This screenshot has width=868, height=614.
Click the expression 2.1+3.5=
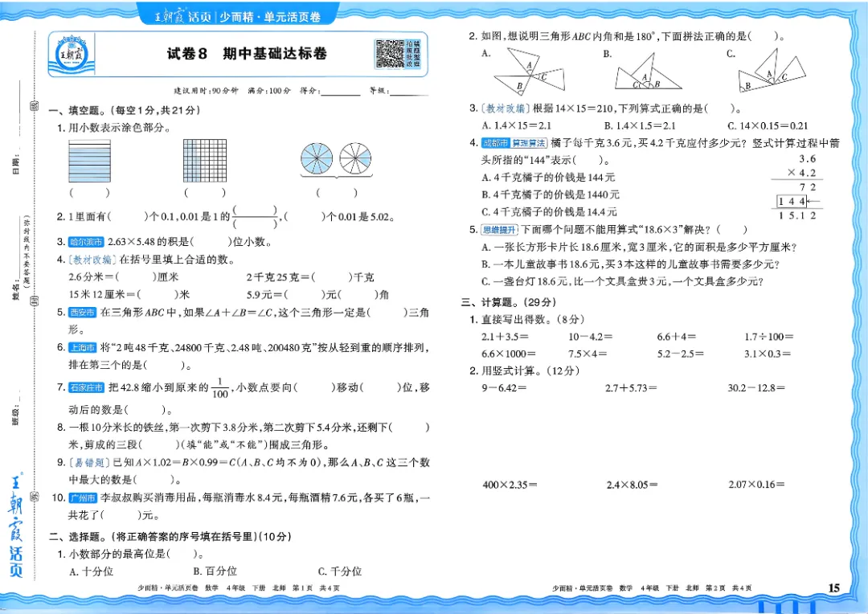(x=505, y=337)
